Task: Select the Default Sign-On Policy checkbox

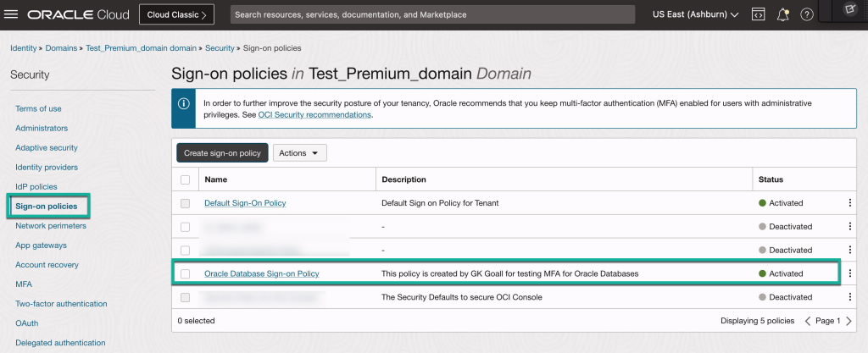Action: [x=185, y=203]
